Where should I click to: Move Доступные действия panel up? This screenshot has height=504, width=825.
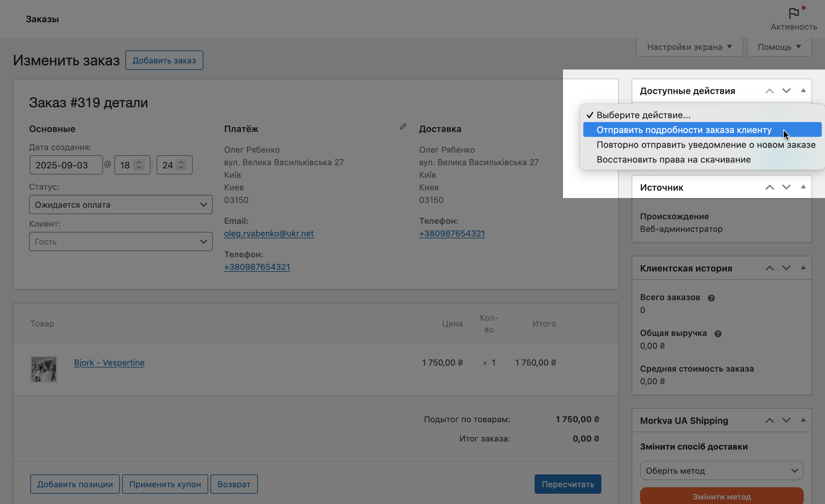click(x=770, y=91)
